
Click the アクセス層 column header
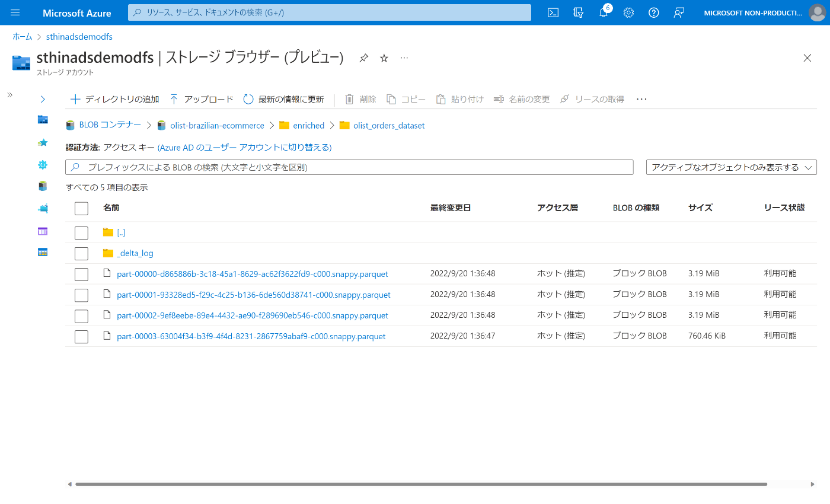[557, 208]
